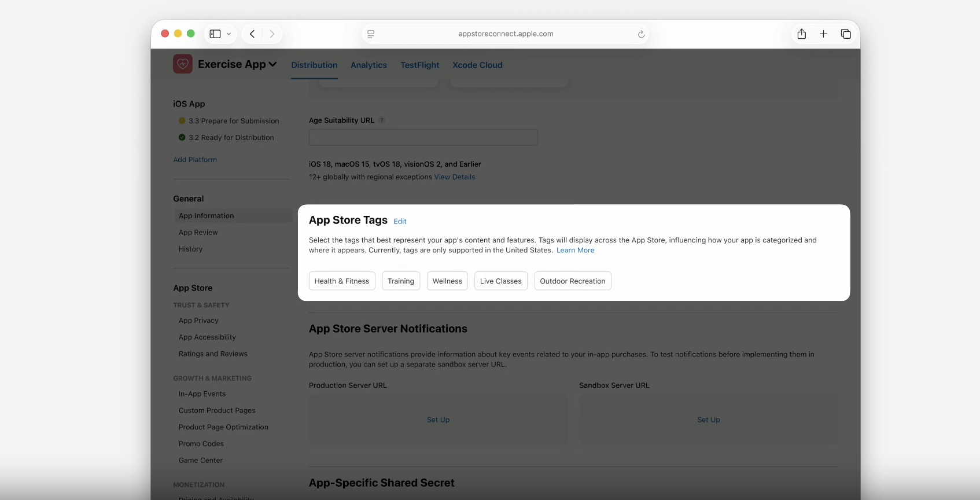Click the Learn More link
Image resolution: width=980 pixels, height=500 pixels.
[576, 251]
